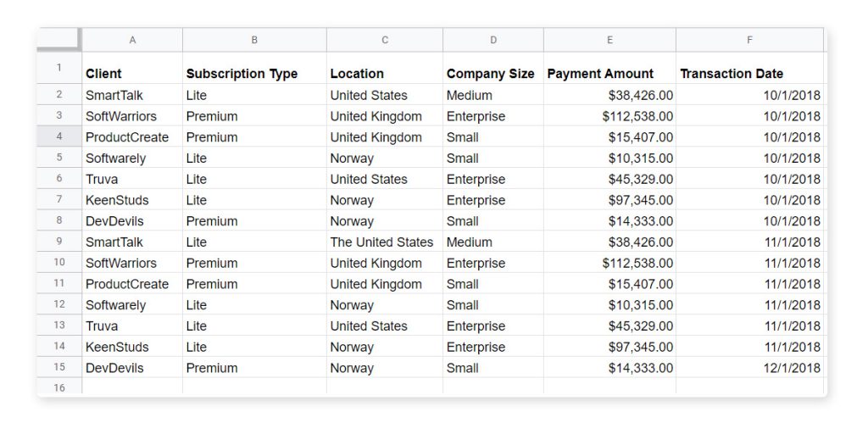Select row 4 header

[x=59, y=136]
